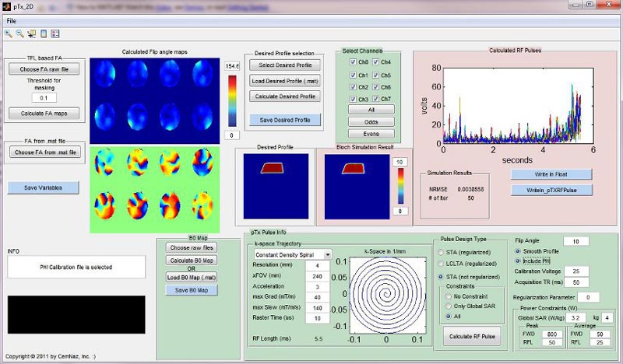Toggle the Ch5 channel checkbox
Viewport: 623px width, 364px height.
click(x=375, y=75)
